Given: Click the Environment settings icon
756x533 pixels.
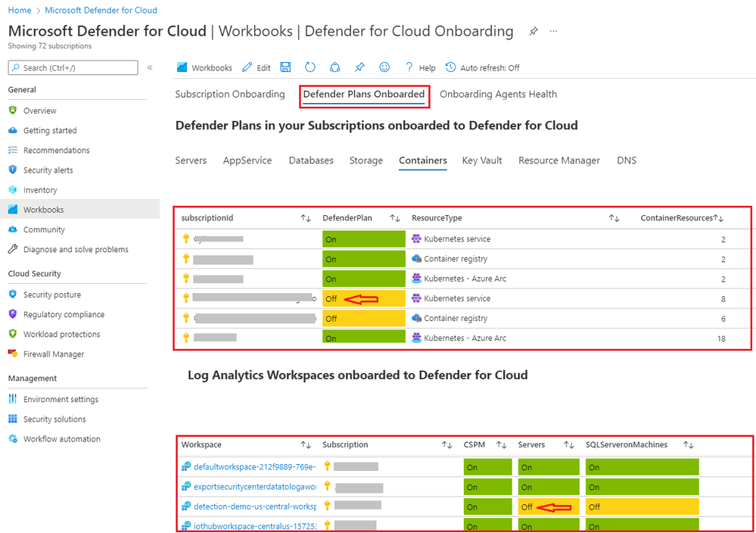Looking at the screenshot, I should tap(13, 399).
